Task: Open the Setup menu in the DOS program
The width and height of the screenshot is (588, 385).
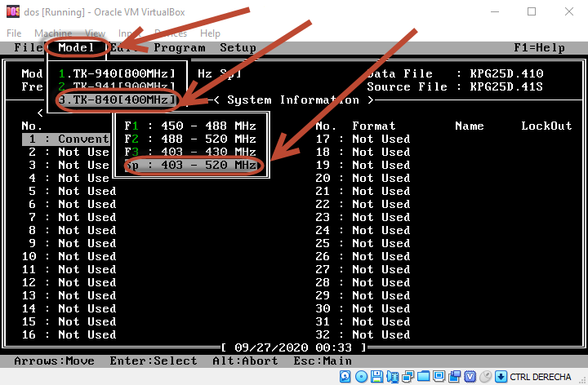Action: coord(238,47)
